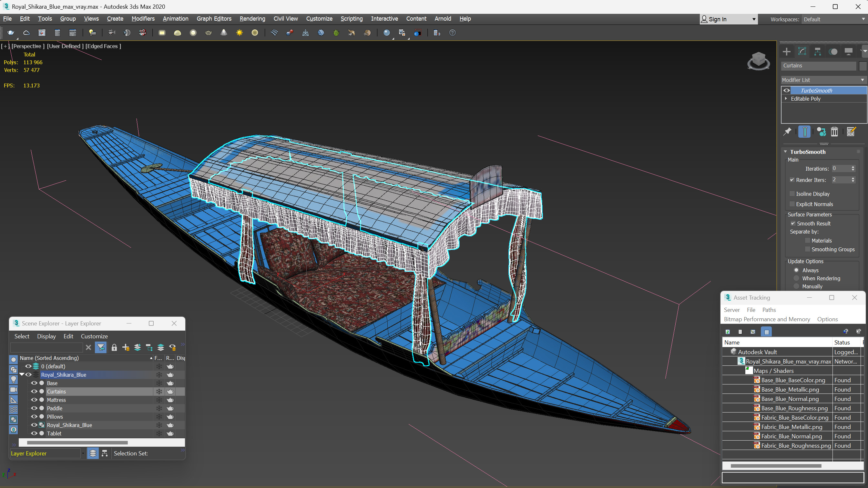Open the Sign In dropdown arrow
Viewport: 868px width, 488px height.
754,19
